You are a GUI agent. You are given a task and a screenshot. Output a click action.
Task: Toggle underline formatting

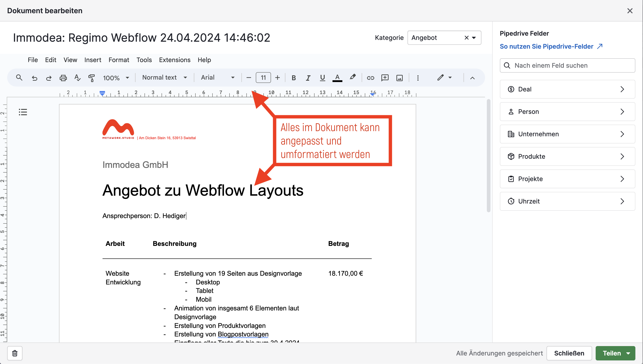coord(322,78)
